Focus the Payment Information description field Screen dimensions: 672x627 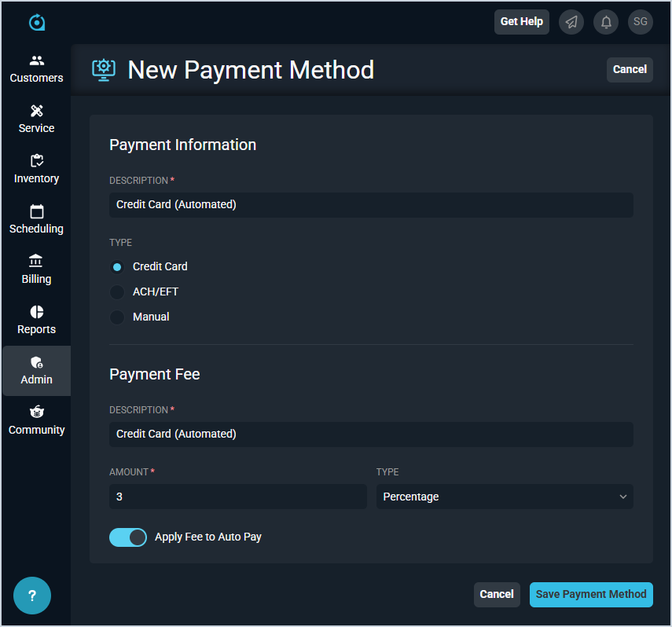371,205
